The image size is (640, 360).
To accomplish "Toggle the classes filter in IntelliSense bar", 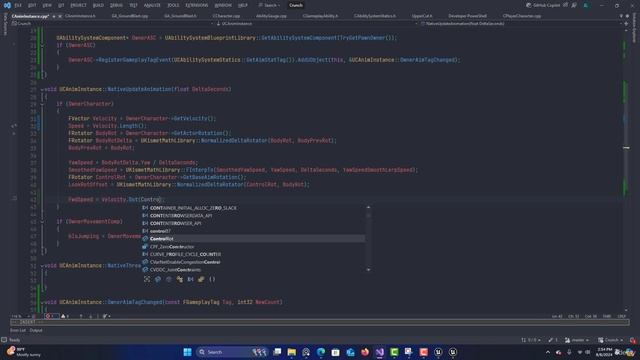I will coord(180,279).
